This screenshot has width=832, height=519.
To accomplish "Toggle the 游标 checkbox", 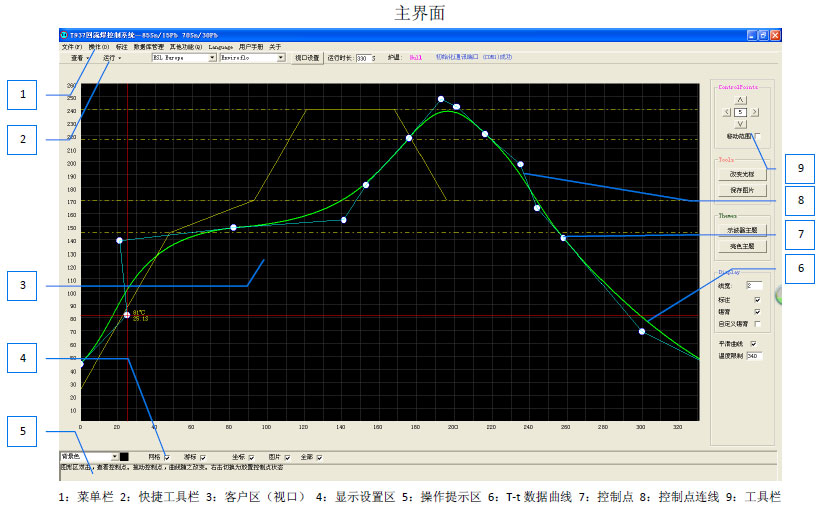I will pyautogui.click(x=203, y=457).
